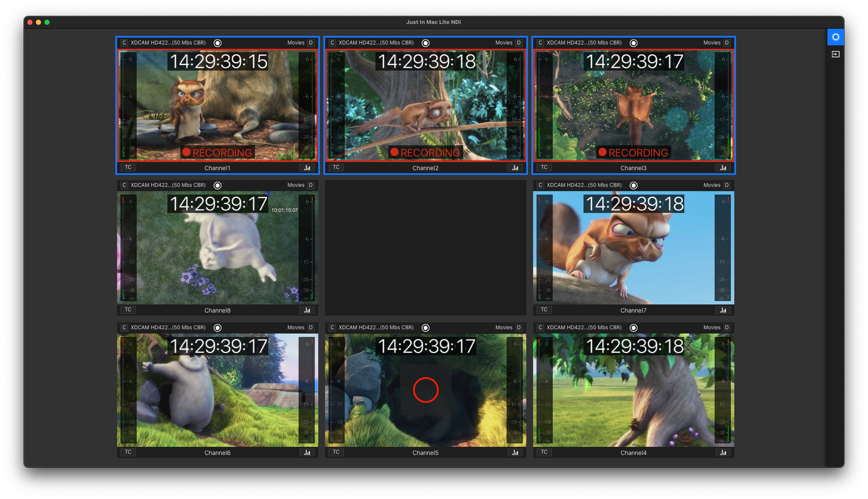Image resolution: width=868 pixels, height=499 pixels.
Task: Select the Channel4 tree video preview
Action: click(633, 390)
